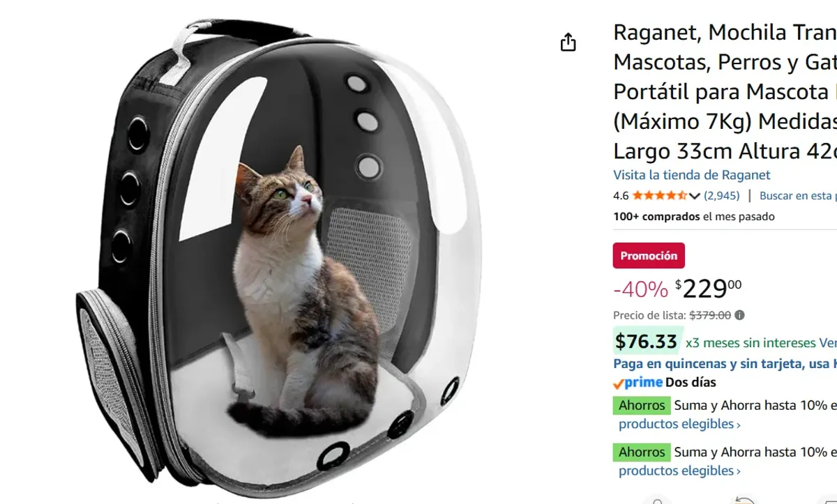This screenshot has height=504, width=837.
Task: Click the first green Ahorros badge
Action: (641, 405)
